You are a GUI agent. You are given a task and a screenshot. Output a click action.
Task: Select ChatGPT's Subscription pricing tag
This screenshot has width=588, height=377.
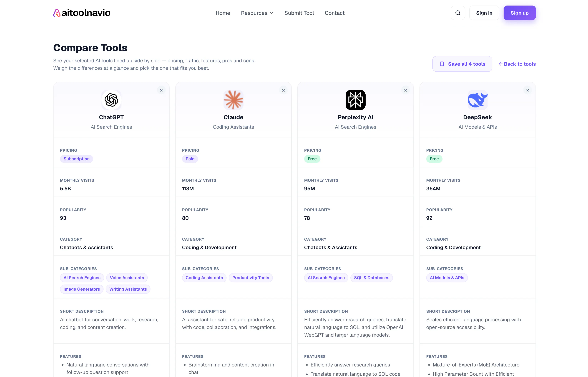[76, 159]
